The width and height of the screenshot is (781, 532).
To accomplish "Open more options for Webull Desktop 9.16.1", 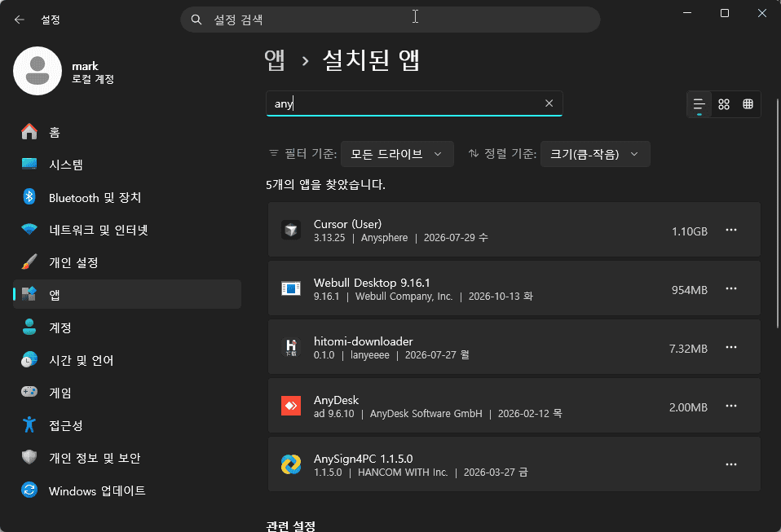I will coord(731,288).
